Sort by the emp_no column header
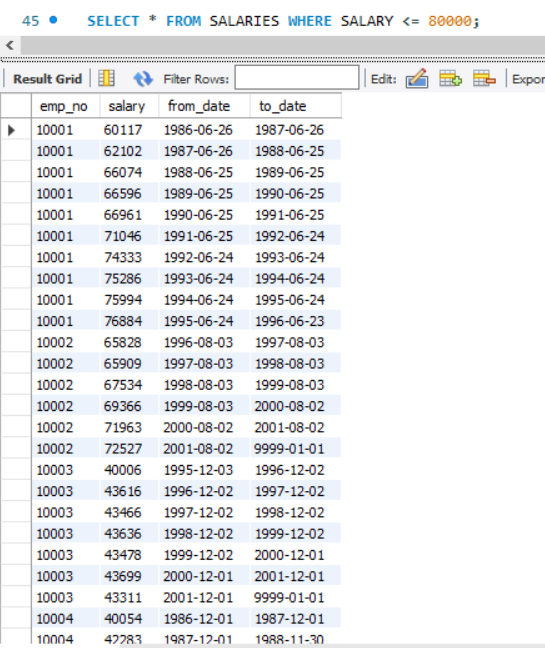The width and height of the screenshot is (545, 648). pos(65,106)
